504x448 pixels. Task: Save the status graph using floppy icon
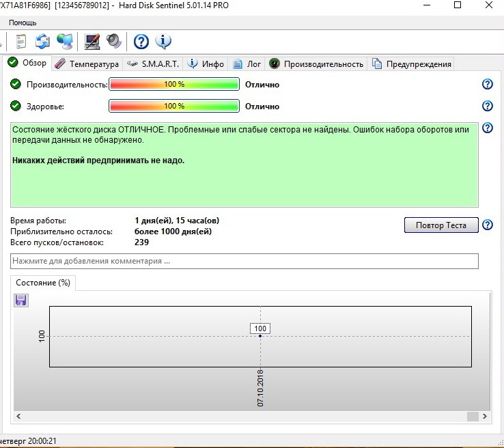21,300
